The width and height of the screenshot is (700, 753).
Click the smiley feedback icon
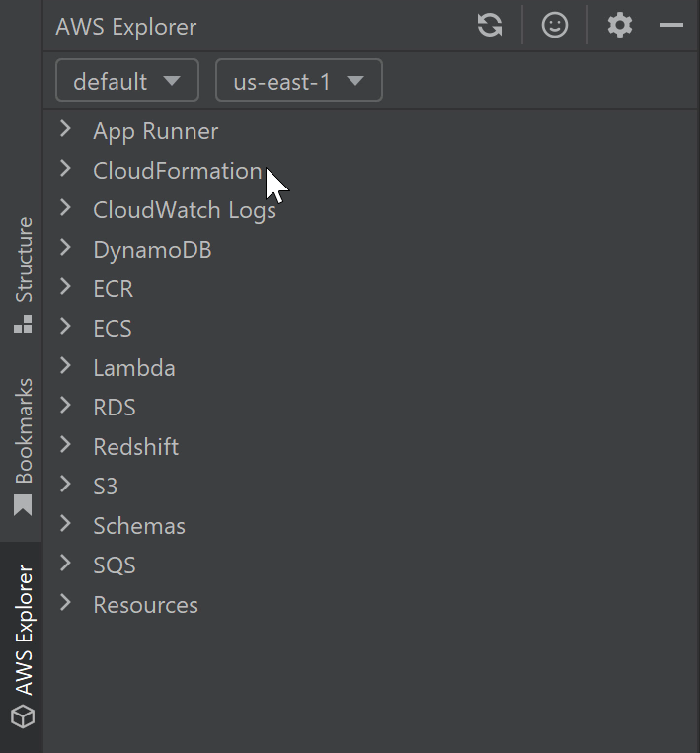(x=555, y=26)
